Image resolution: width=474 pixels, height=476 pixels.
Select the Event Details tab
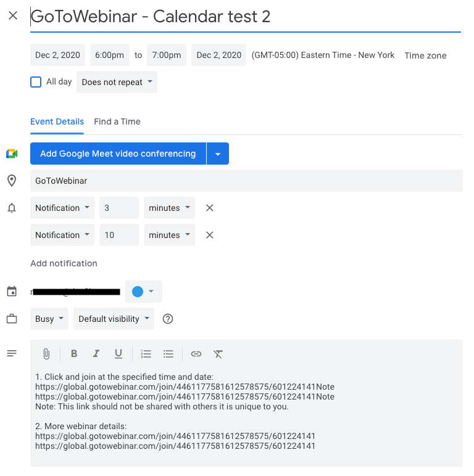click(57, 121)
